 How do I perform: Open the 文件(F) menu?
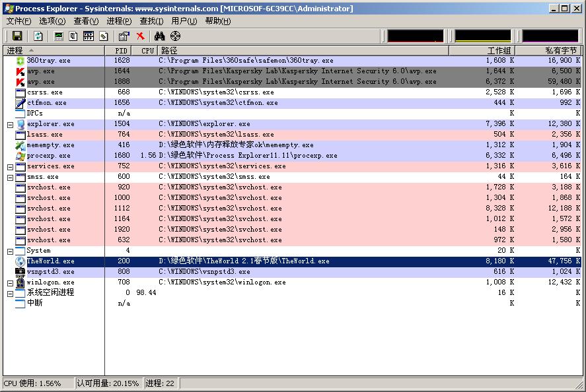tap(18, 21)
